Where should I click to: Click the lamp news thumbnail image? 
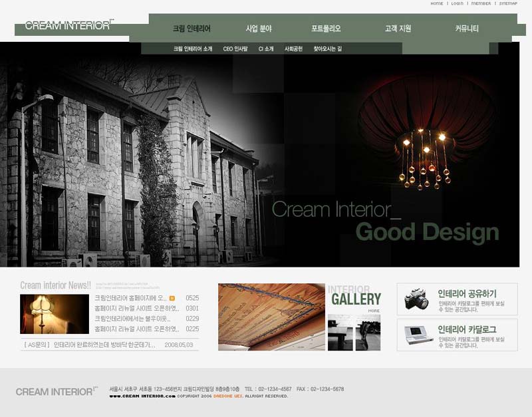point(55,314)
